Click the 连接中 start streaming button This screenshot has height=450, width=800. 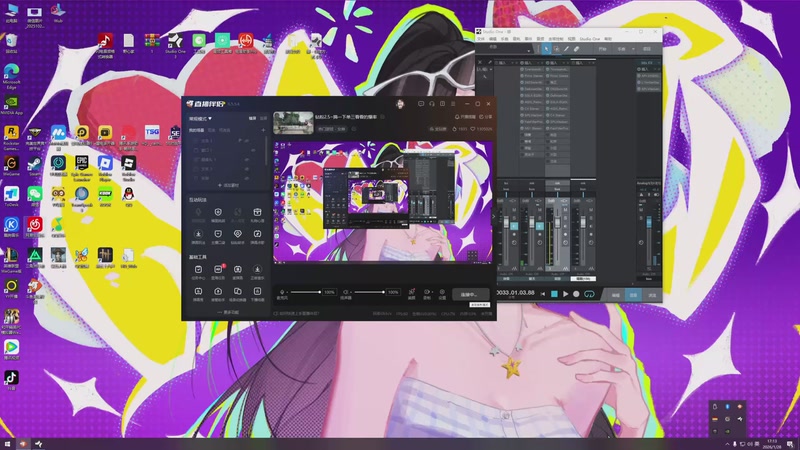(x=471, y=294)
